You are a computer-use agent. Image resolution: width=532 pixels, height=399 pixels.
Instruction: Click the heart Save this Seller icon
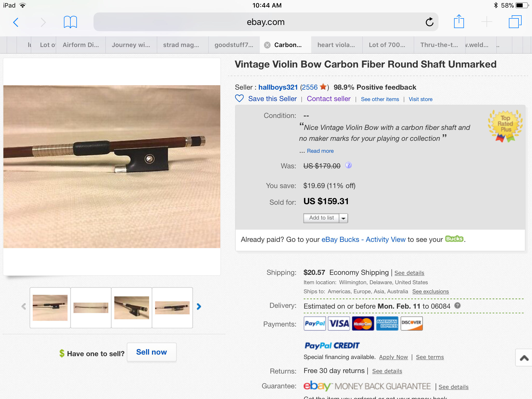239,98
